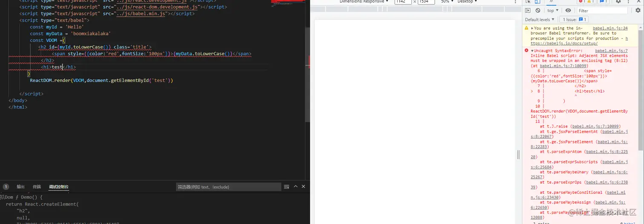This screenshot has width=644, height=224.
Task: Open babel.min.js:24 source link
Action: 610,28
